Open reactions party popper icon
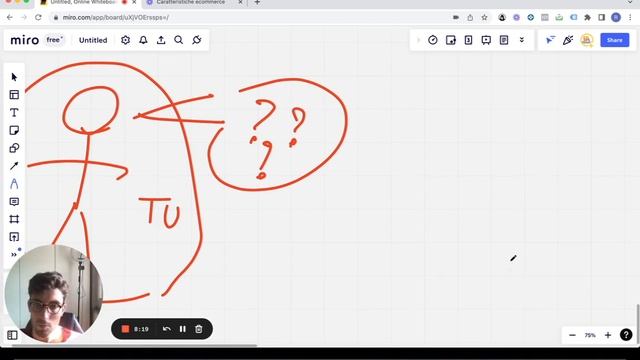640x360 pixels. (x=568, y=40)
